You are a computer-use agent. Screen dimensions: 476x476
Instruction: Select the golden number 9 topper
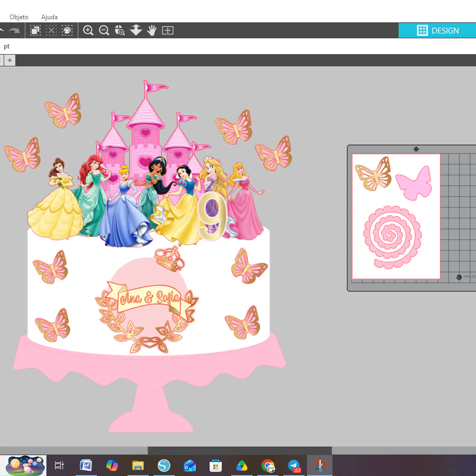point(212,216)
